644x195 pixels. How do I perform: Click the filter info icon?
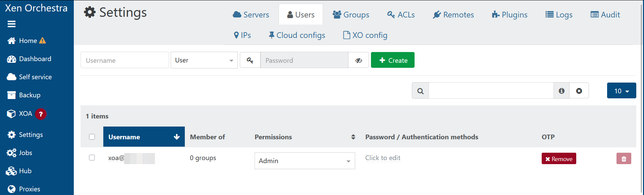(x=561, y=91)
